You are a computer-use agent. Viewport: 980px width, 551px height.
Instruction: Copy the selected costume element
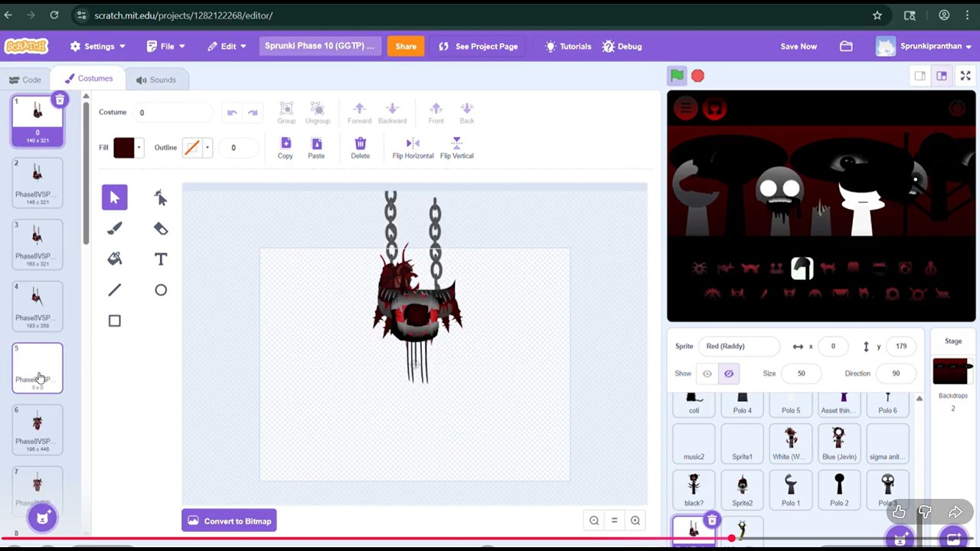pos(285,148)
